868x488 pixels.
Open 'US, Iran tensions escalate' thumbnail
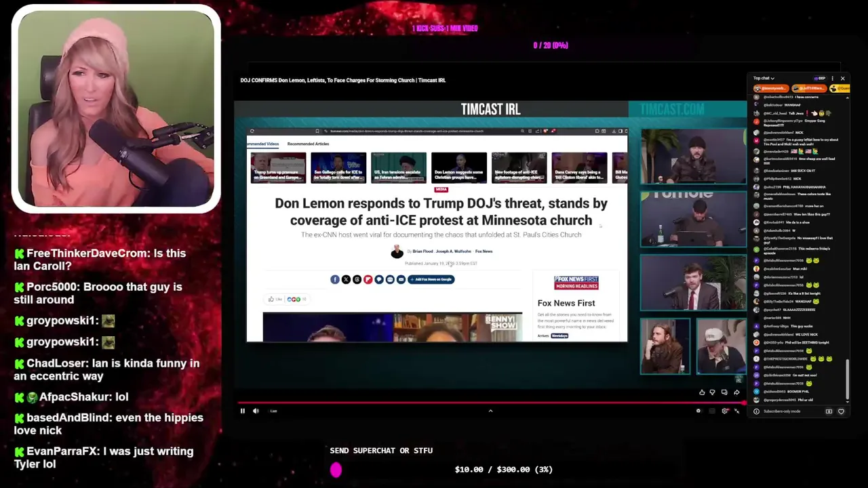pyautogui.click(x=399, y=168)
